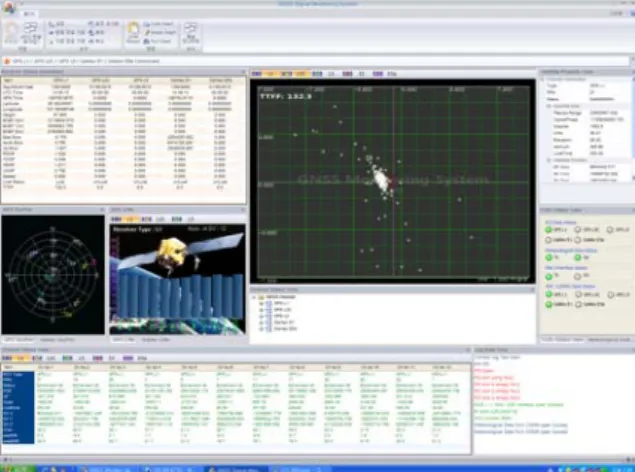Select the first ribbon tab beside the orb

coord(29,14)
